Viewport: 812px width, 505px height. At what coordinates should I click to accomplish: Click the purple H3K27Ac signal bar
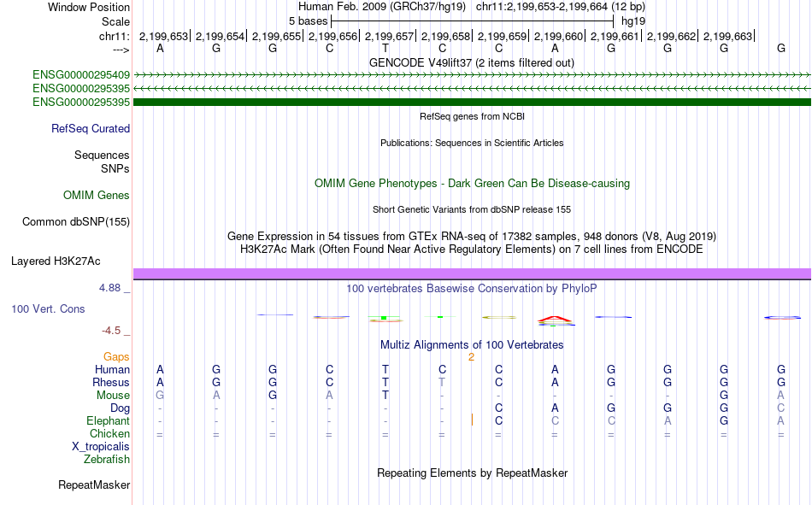[473, 273]
